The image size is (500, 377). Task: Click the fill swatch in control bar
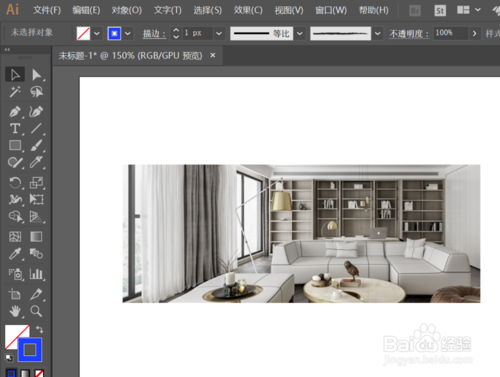(83, 33)
